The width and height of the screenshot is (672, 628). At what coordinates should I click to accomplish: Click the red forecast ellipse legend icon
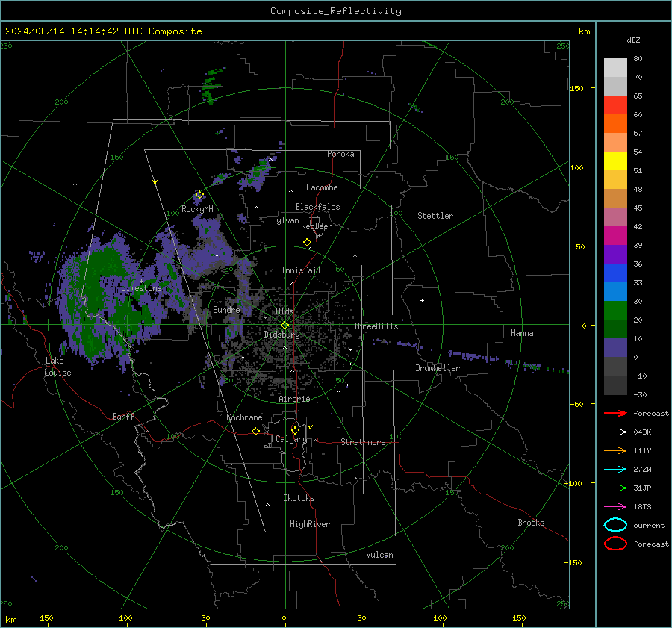(x=615, y=544)
